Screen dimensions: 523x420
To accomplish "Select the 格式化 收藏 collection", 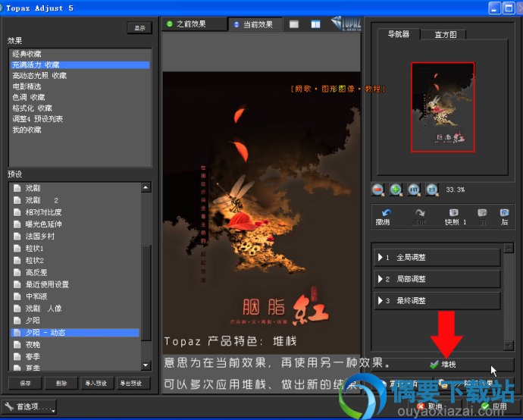I will tap(80, 108).
